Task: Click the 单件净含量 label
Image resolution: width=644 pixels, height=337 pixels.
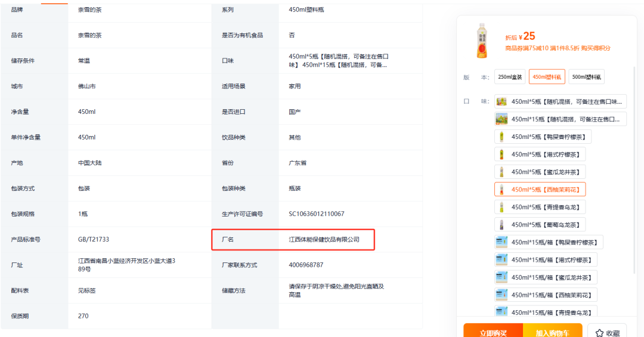Action: [26, 137]
